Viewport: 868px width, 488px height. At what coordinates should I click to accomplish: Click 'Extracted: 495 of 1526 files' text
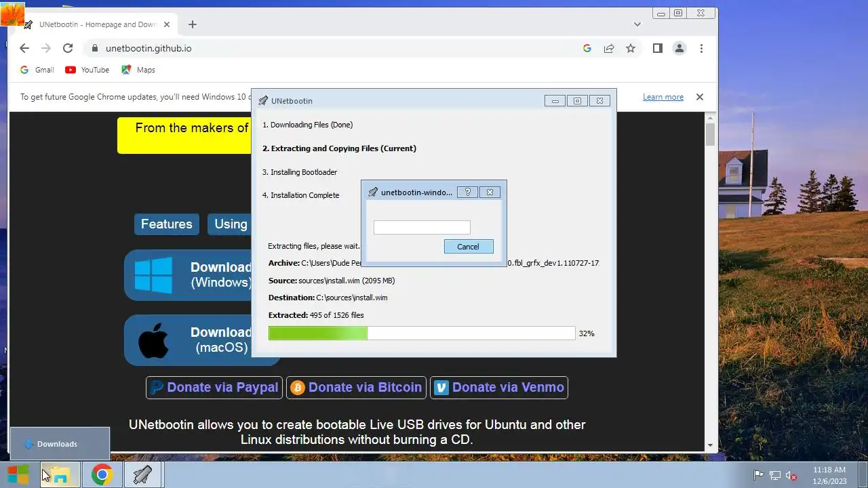316,315
